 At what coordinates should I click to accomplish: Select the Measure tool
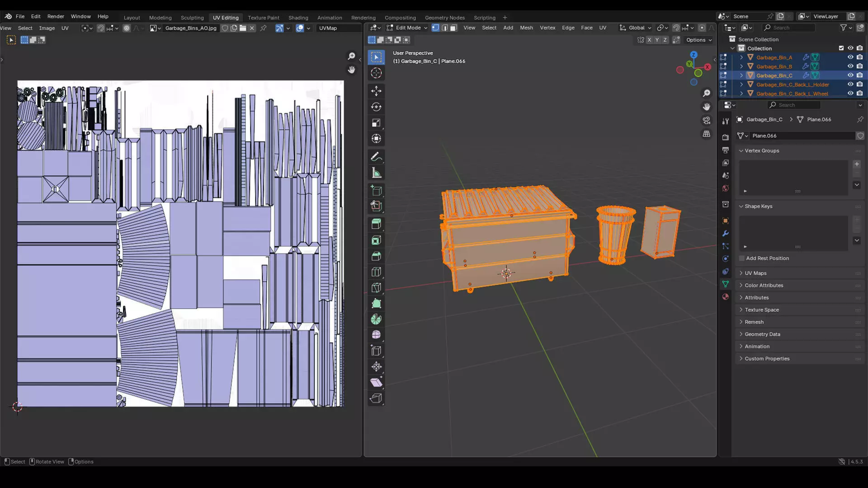(376, 173)
